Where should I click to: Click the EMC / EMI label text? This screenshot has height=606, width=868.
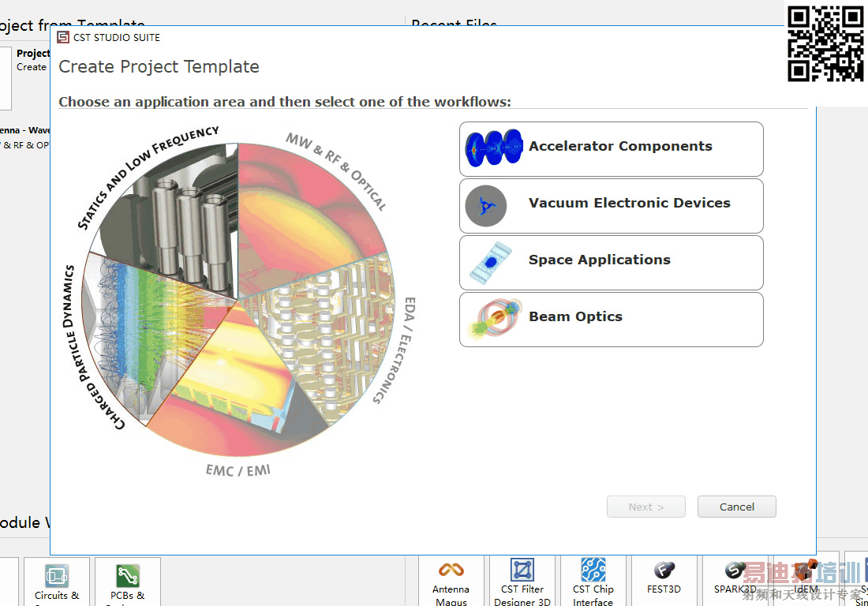238,470
